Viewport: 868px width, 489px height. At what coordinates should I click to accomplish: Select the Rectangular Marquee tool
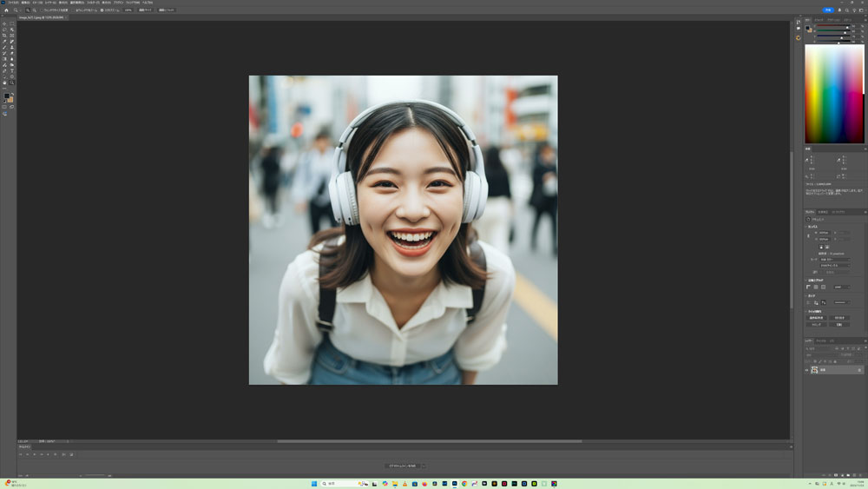tap(11, 23)
